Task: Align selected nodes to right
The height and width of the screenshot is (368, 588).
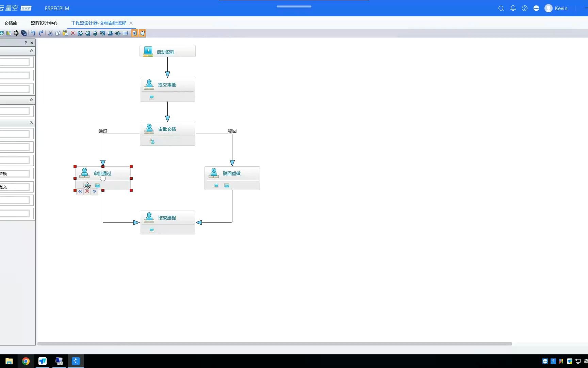Action: tap(88, 33)
